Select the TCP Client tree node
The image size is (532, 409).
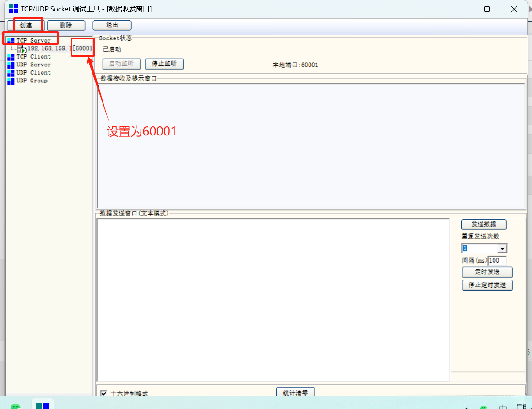click(x=33, y=57)
